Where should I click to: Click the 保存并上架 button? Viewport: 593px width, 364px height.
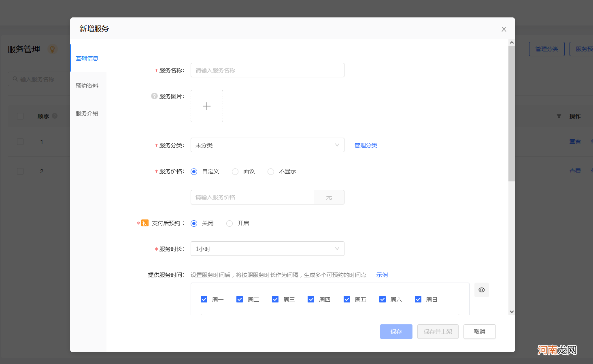[x=438, y=332]
